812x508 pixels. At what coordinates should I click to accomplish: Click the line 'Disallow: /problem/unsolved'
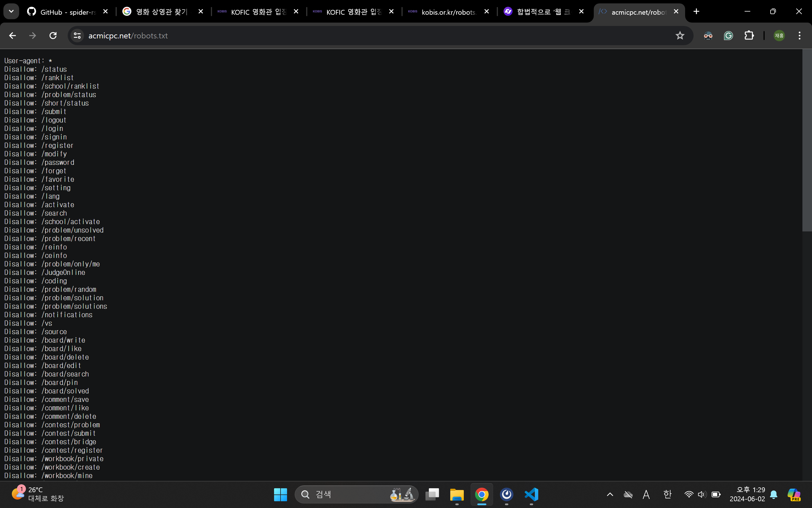[54, 230]
